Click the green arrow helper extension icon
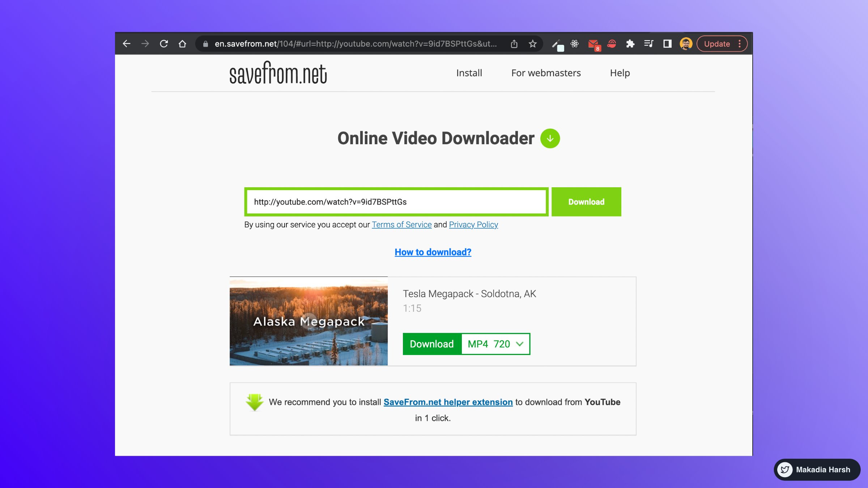This screenshot has width=868, height=488. click(254, 402)
